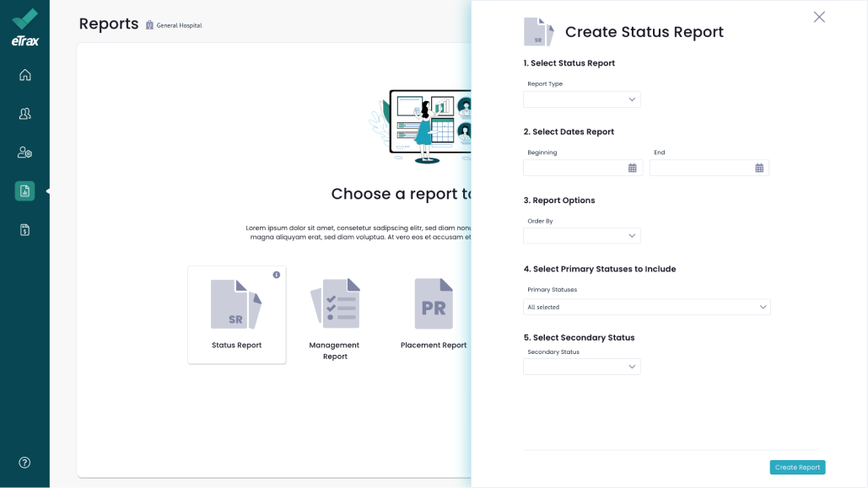Open the Primary Statuses dropdown
Image resolution: width=868 pixels, height=488 pixels.
click(646, 308)
